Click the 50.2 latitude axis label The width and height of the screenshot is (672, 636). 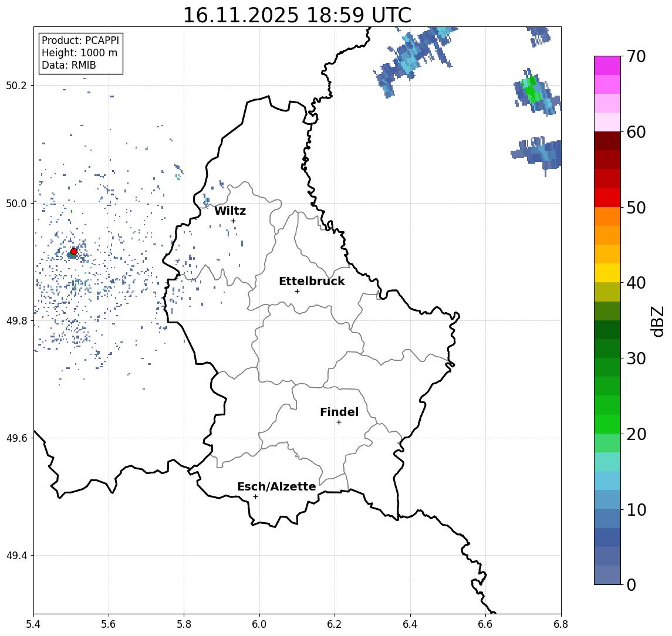[x=16, y=85]
